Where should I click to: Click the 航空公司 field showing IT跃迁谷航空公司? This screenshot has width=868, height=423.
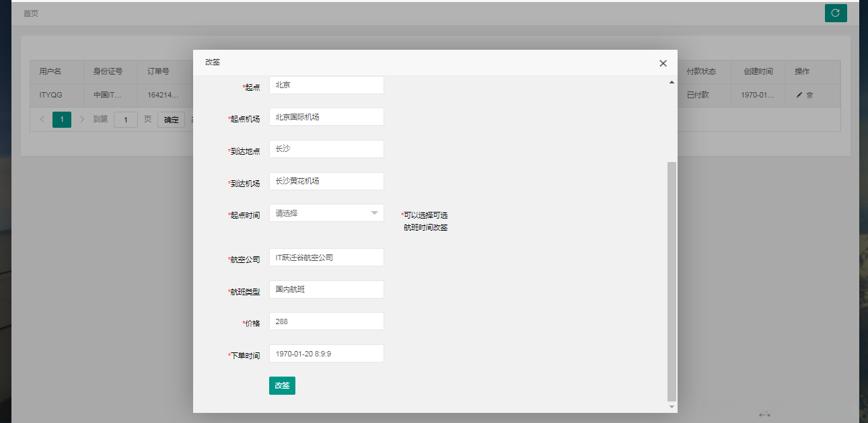pyautogui.click(x=326, y=257)
